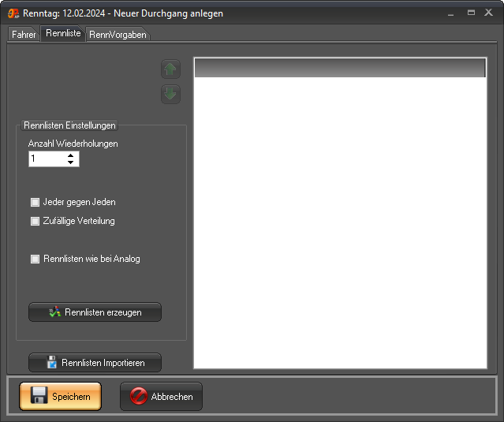Maximize the Renntag window

pyautogui.click(x=471, y=13)
